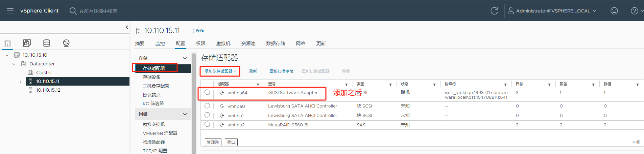
Task: Collapse the 存储 section
Action: coord(185,58)
